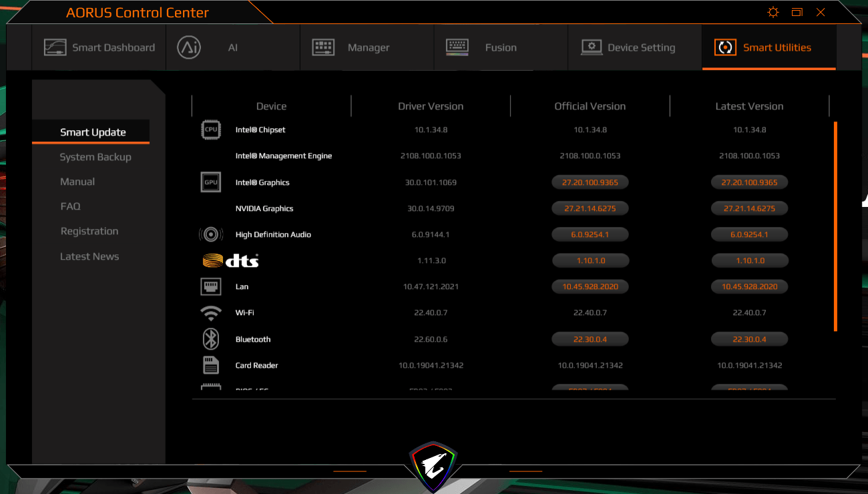The height and width of the screenshot is (494, 868).
Task: Click the NVIDIA Graphics device name
Action: pos(264,208)
